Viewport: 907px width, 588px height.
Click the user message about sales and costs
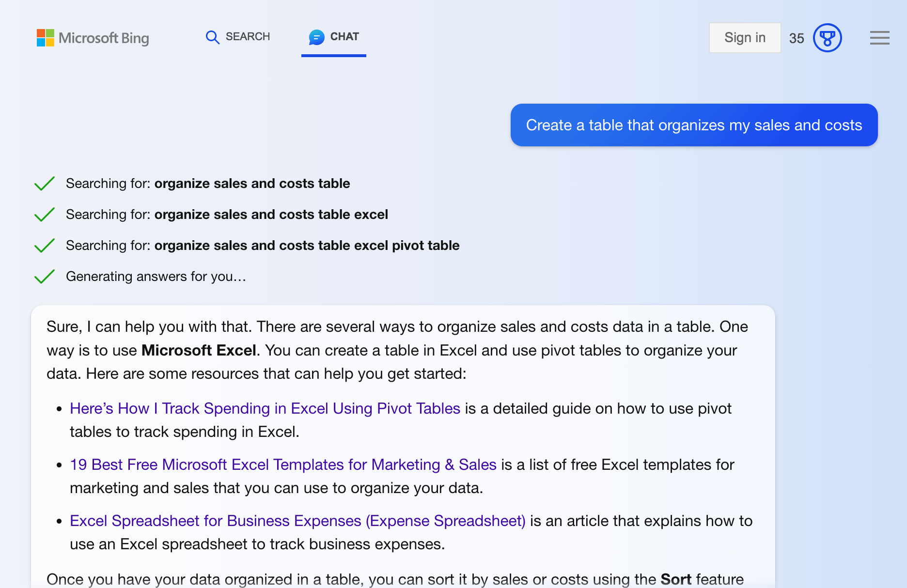click(694, 125)
